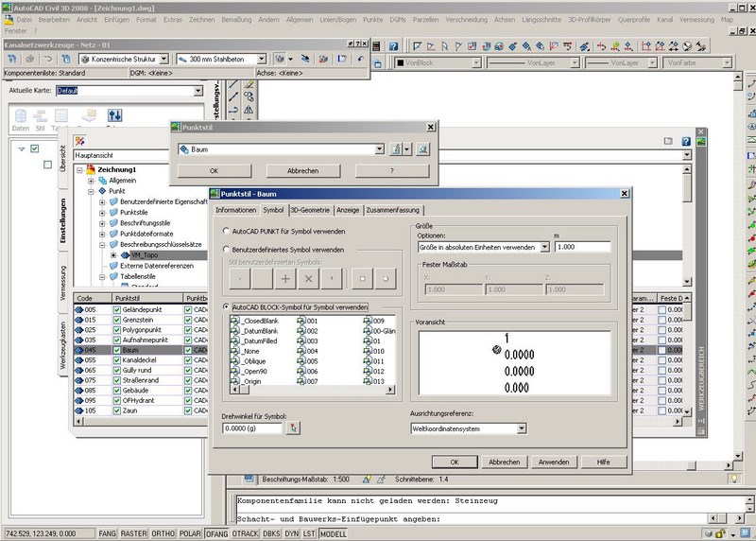Click the ? button in Punktstil dialog
Screen dimensions: 756x541
coord(392,171)
